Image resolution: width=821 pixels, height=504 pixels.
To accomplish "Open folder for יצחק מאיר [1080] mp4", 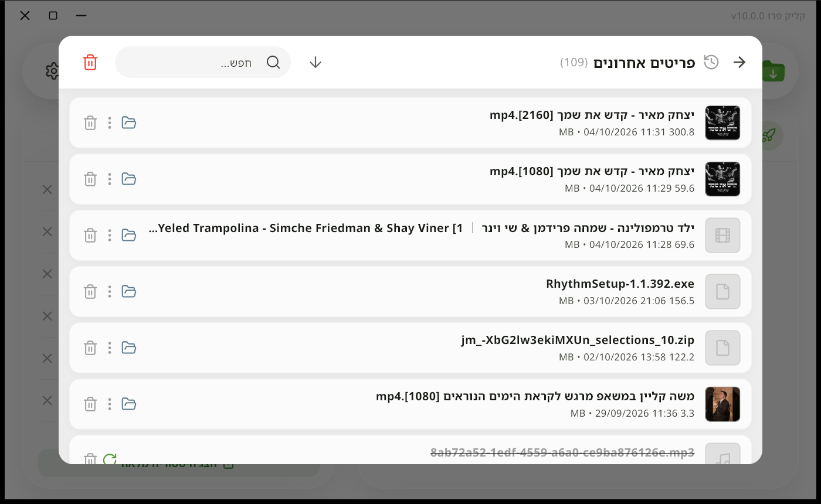I will coord(129,179).
